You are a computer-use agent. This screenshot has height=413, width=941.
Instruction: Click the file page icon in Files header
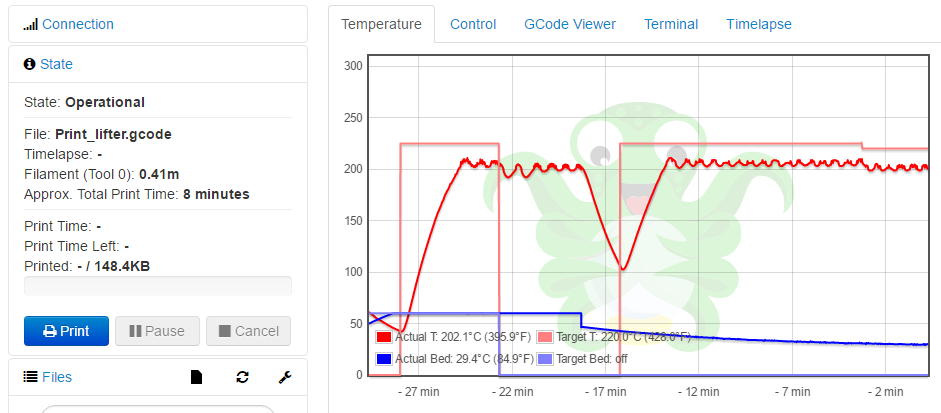click(197, 377)
